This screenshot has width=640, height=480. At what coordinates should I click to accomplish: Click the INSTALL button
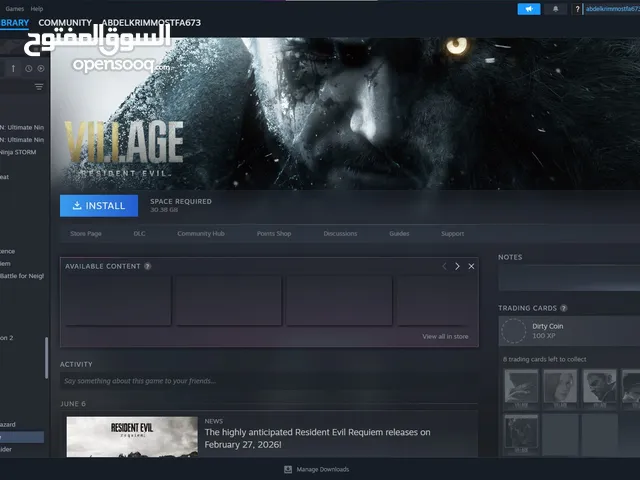99,206
